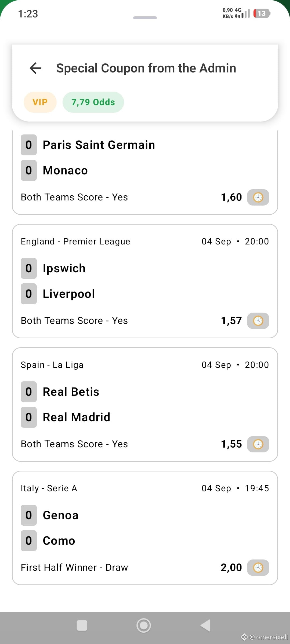Tap the battery indicator in the status bar
This screenshot has width=290, height=644.
click(262, 13)
